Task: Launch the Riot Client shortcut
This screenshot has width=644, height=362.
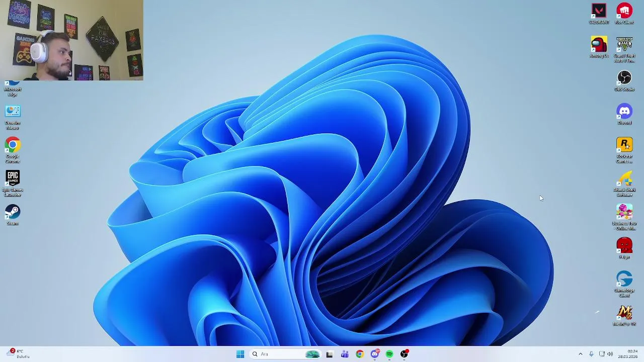Action: [624, 14]
